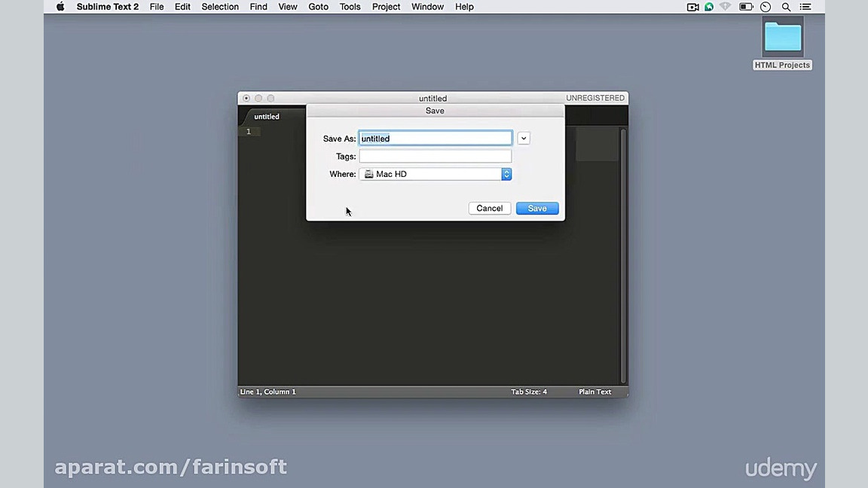868x488 pixels.
Task: Open the Find menu
Action: 258,7
